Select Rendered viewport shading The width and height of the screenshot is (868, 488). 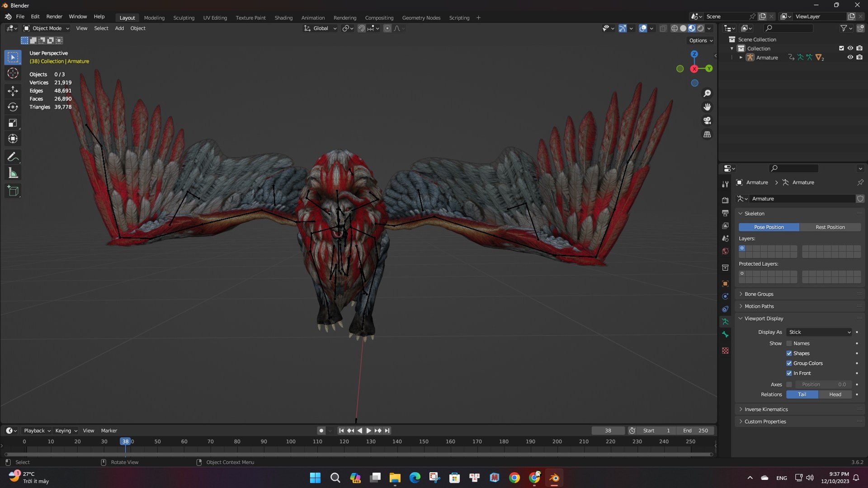700,28
